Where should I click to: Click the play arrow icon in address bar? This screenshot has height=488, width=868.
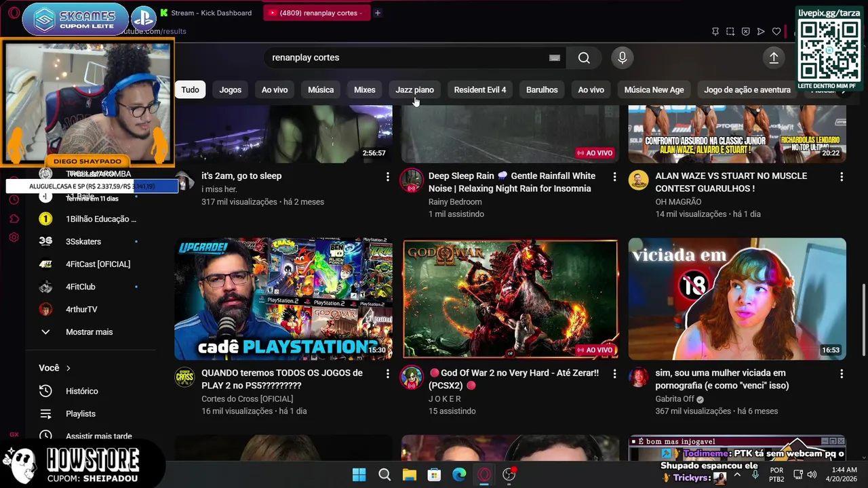point(761,31)
